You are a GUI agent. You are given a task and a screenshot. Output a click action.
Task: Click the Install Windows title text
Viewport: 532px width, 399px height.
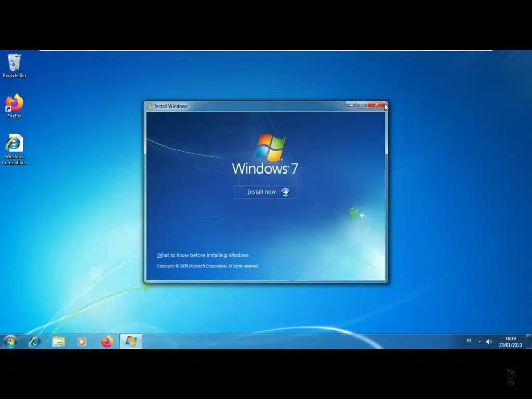tap(170, 106)
